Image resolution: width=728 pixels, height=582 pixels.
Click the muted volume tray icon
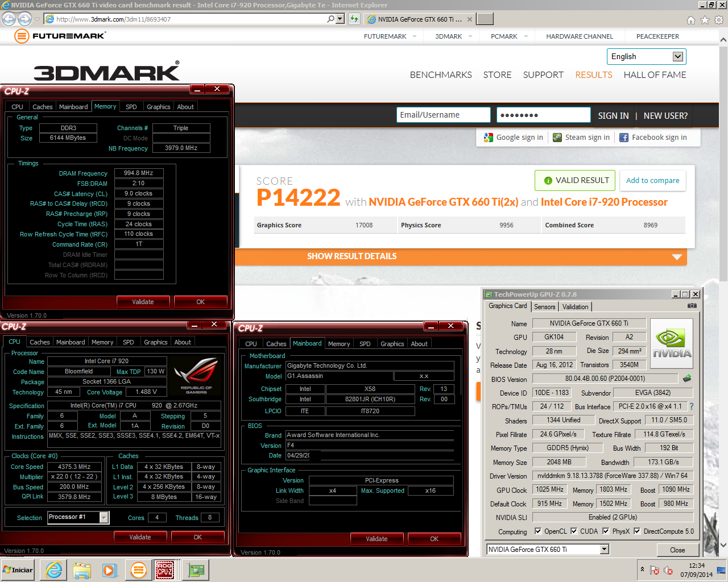[668, 570]
